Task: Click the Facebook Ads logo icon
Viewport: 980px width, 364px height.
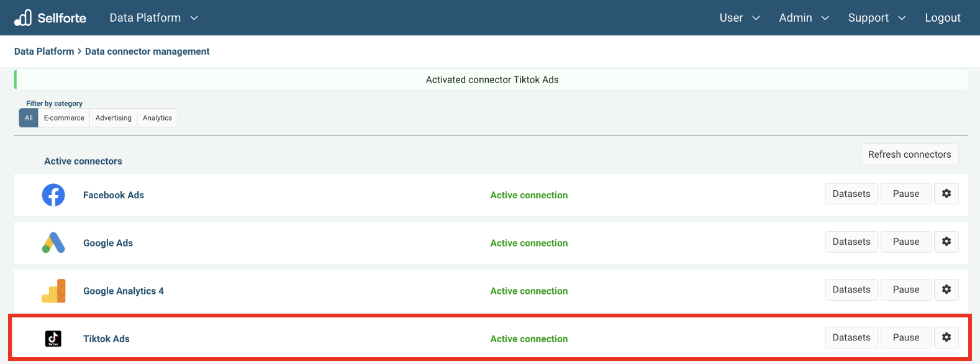Action: [53, 195]
